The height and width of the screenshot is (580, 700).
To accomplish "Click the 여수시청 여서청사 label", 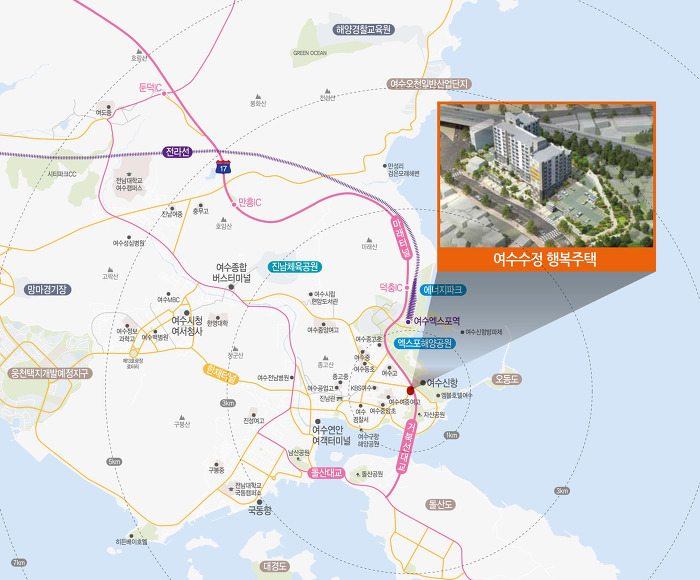I will (187, 326).
